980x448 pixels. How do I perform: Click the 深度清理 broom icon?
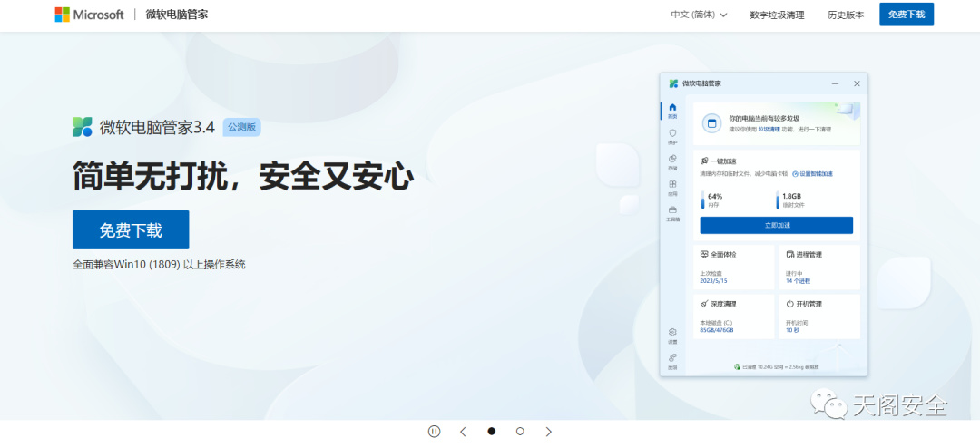[704, 304]
